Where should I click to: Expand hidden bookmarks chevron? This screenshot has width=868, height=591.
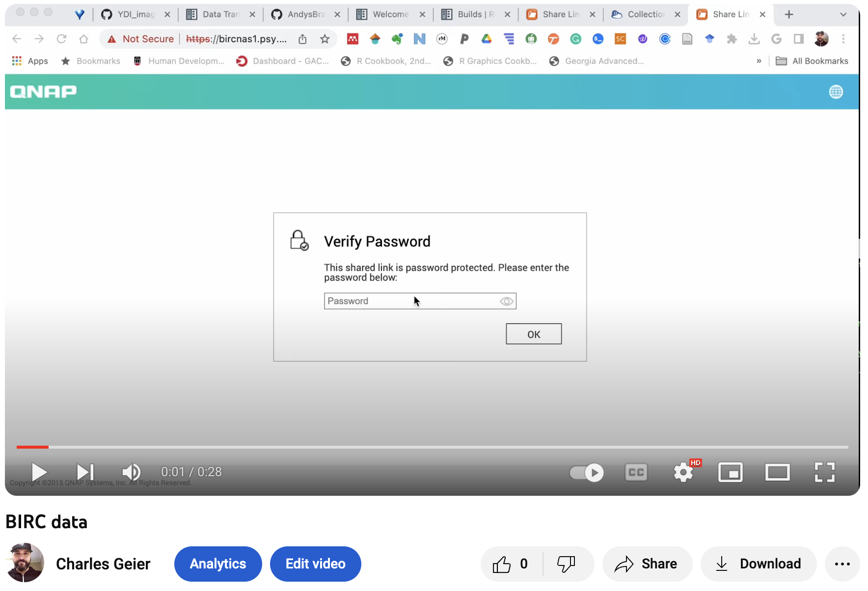[x=759, y=61]
